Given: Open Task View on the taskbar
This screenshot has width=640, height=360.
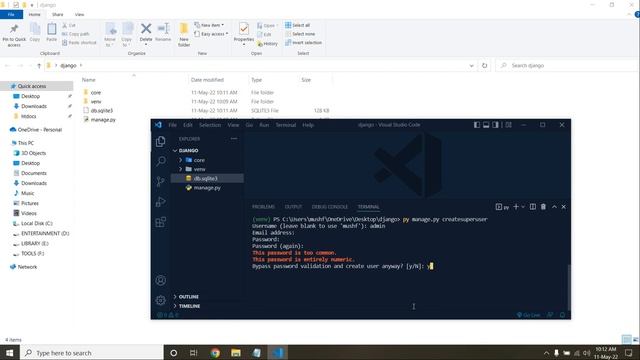Looking at the screenshot, I should tap(194, 353).
